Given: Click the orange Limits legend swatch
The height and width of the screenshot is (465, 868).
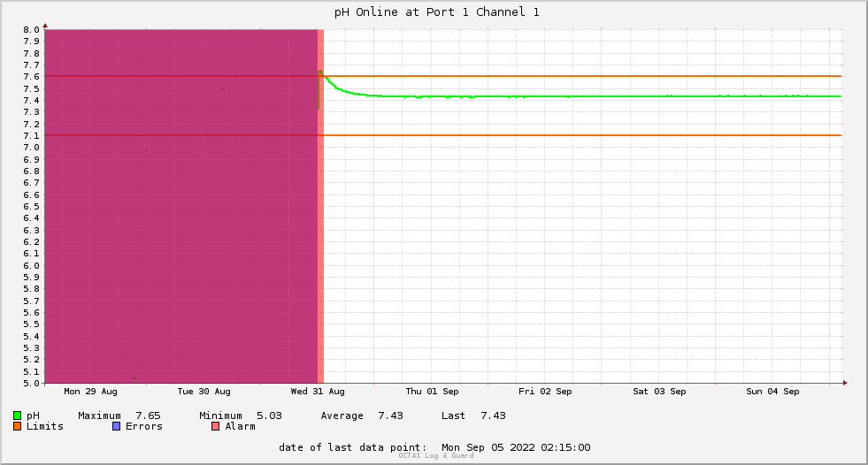Looking at the screenshot, I should point(17,426).
